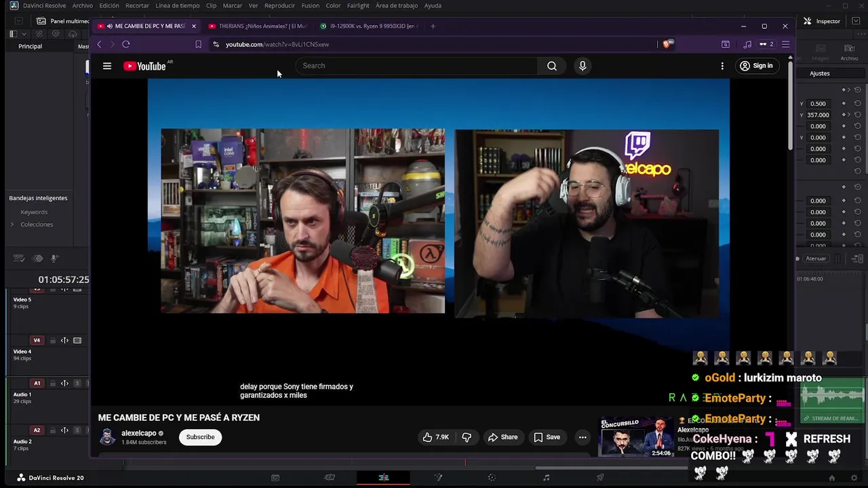Open the browser main hamburger menu
The width and height of the screenshot is (868, 488).
(785, 44)
